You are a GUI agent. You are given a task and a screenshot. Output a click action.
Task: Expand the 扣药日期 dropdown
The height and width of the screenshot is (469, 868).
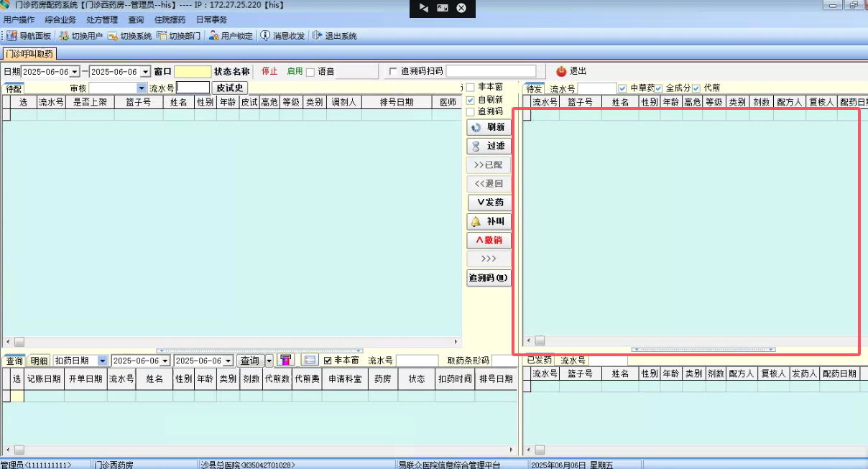(x=103, y=361)
